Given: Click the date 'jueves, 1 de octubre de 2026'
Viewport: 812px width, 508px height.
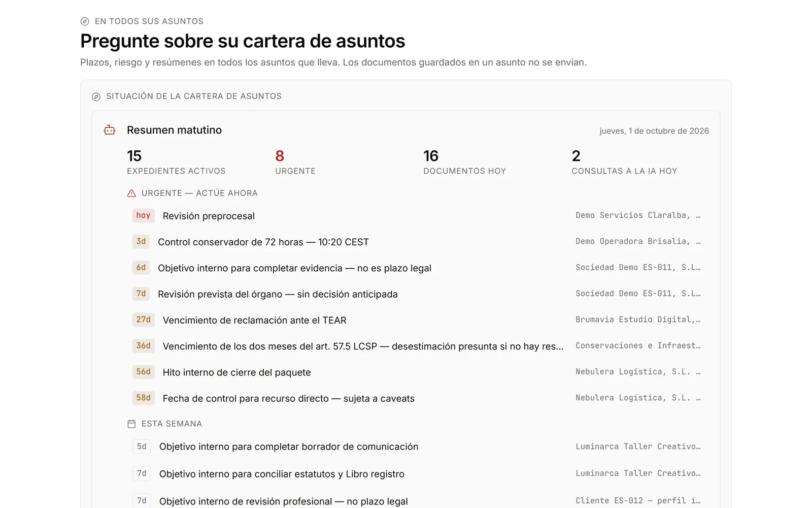Looking at the screenshot, I should click(654, 131).
